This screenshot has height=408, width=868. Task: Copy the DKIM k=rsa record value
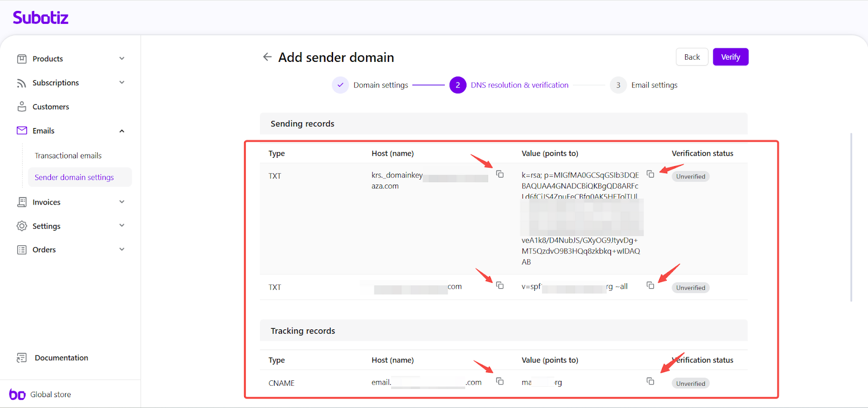[x=650, y=174]
